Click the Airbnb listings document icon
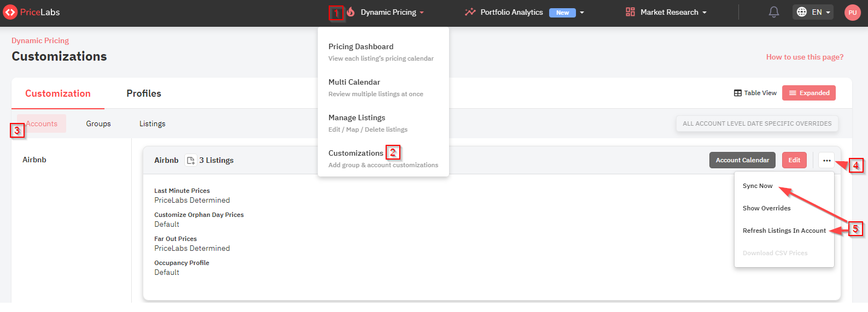Screen dimensions: 868x312 [x=191, y=160]
